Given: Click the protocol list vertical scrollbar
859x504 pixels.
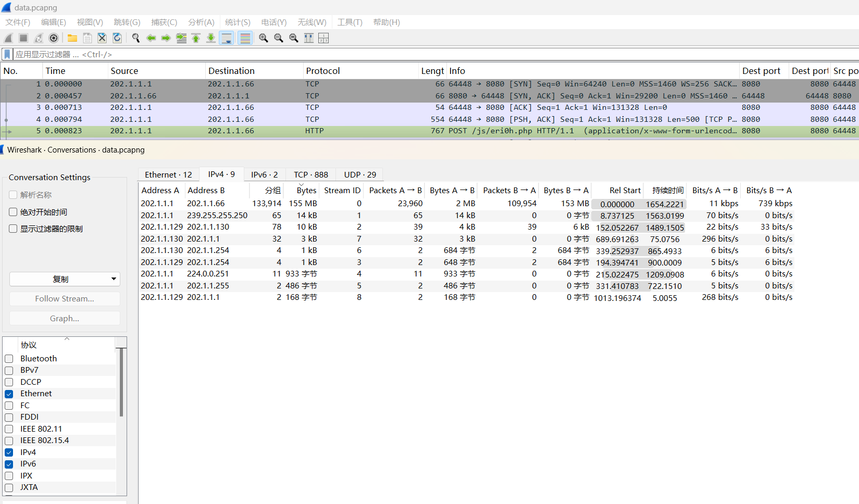Looking at the screenshot, I should [x=121, y=382].
